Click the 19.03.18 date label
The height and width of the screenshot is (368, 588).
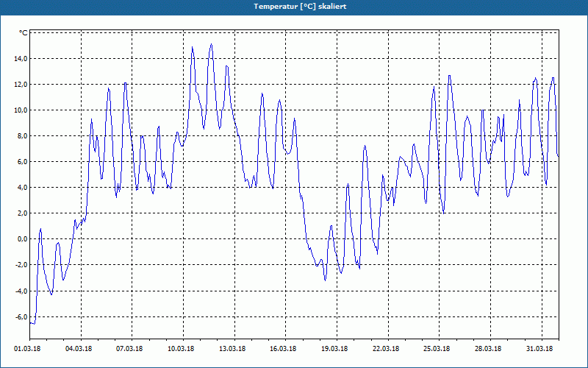click(x=334, y=349)
